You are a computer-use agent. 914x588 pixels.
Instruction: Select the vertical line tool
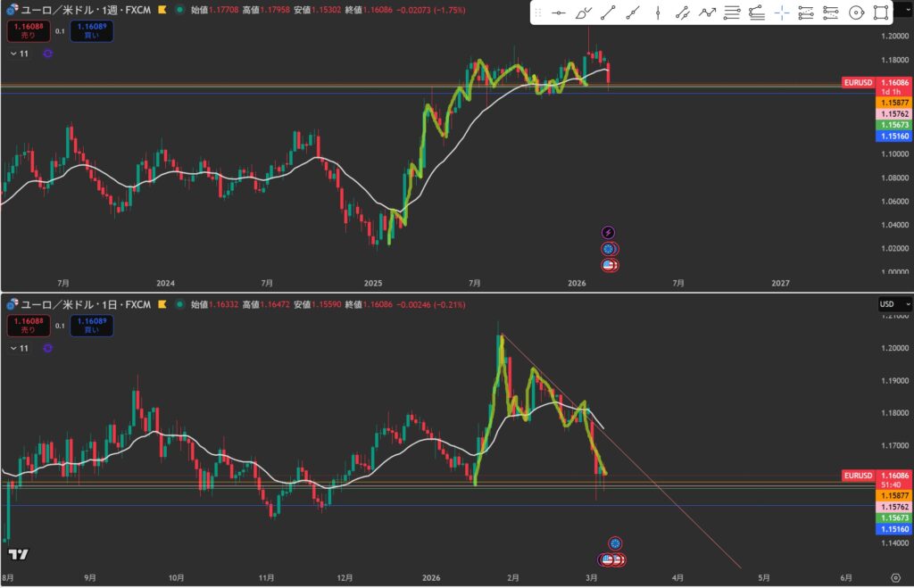pos(658,12)
